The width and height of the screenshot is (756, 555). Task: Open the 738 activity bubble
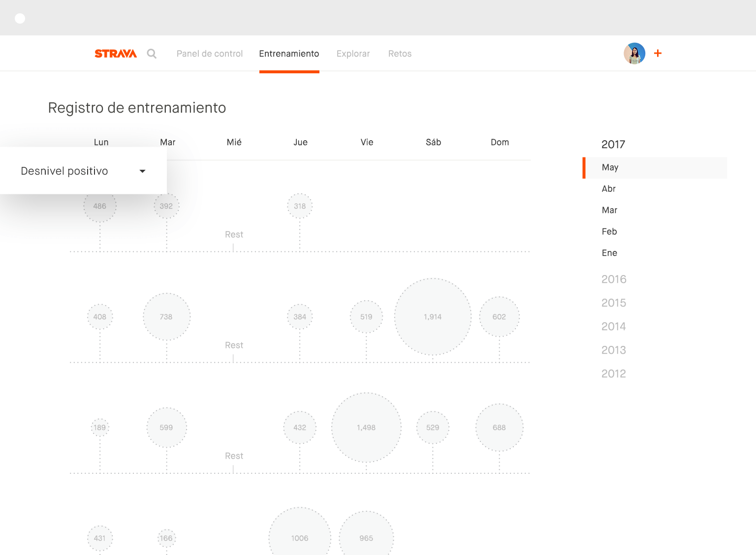click(x=166, y=317)
